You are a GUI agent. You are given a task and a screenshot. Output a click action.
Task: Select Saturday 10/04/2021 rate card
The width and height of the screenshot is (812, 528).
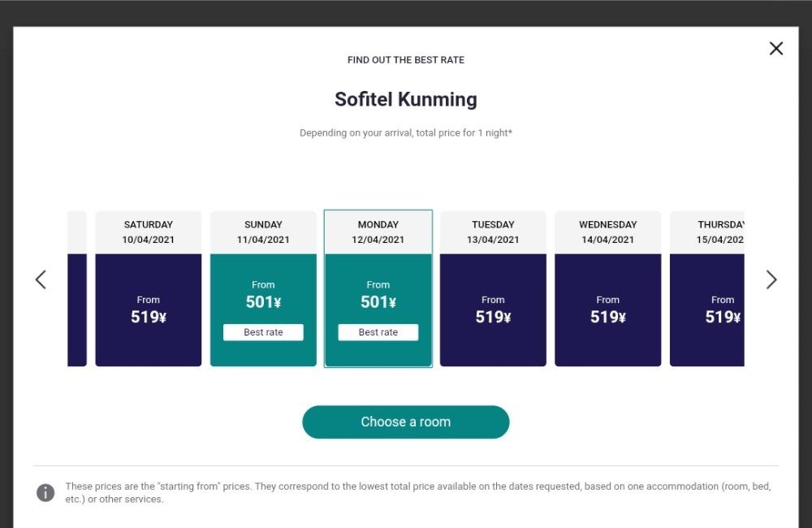tap(148, 288)
